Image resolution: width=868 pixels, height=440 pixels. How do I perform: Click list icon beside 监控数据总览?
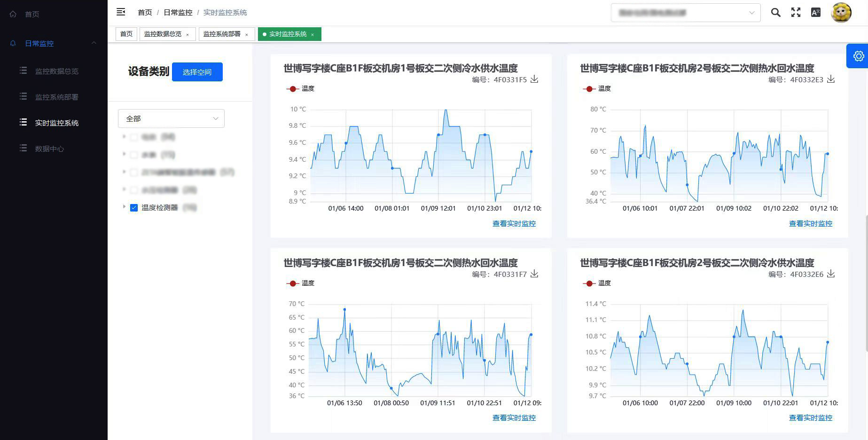coord(23,71)
